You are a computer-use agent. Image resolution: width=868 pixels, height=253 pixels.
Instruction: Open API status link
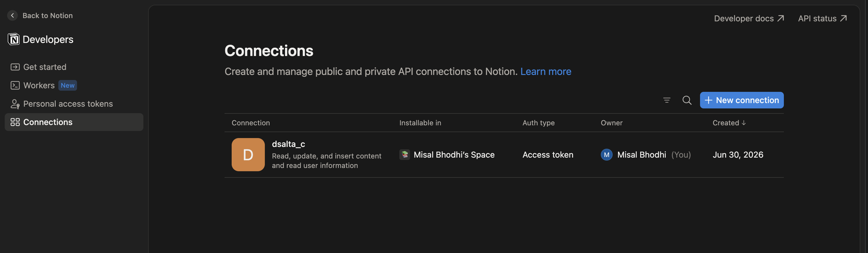tap(822, 19)
